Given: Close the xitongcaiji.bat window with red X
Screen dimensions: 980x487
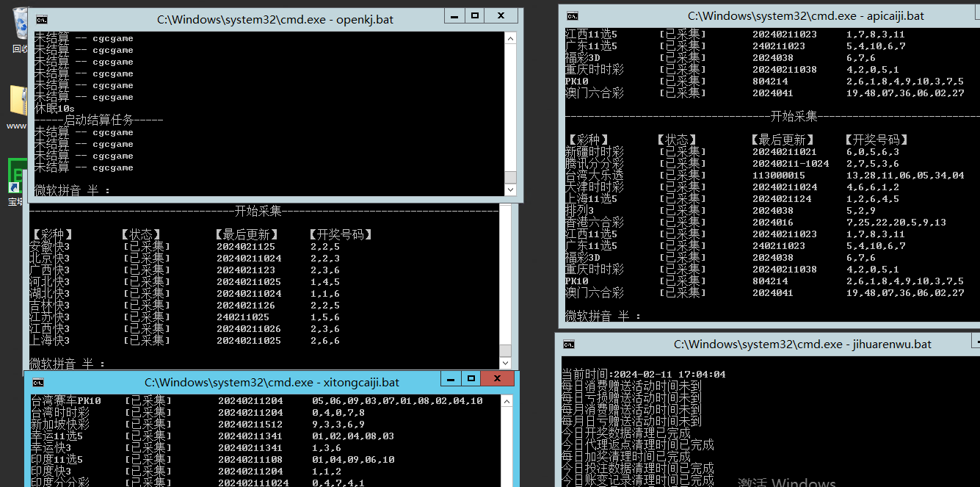Looking at the screenshot, I should 498,378.
